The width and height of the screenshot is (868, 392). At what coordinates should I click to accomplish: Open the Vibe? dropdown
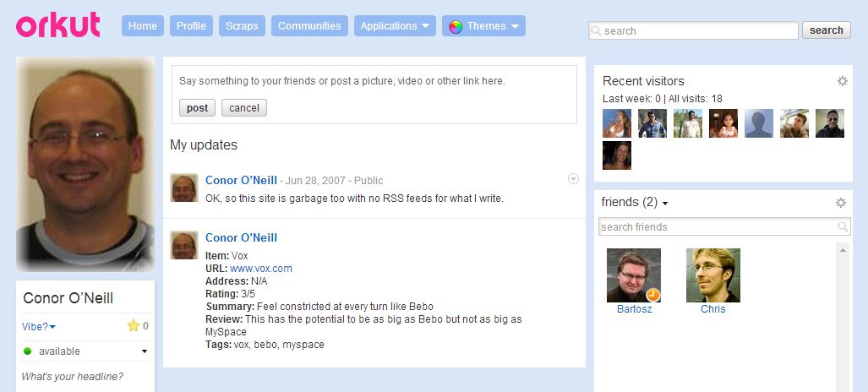(x=39, y=327)
